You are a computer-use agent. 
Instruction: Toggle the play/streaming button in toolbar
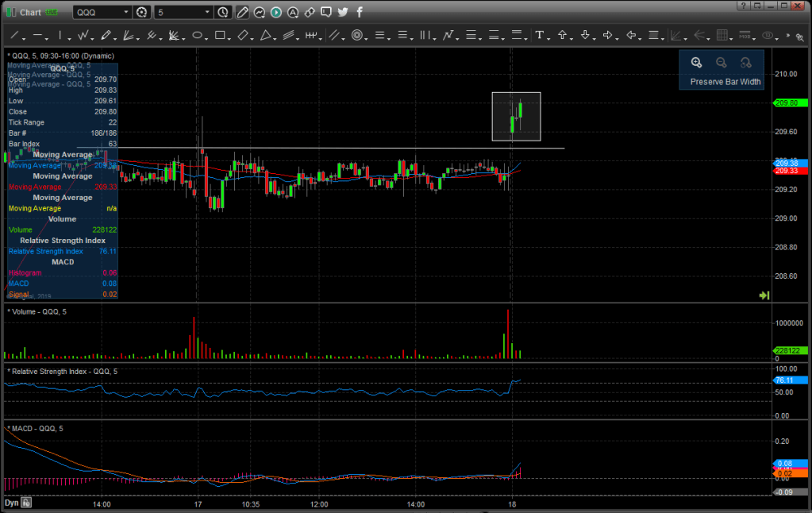pyautogui.click(x=276, y=12)
